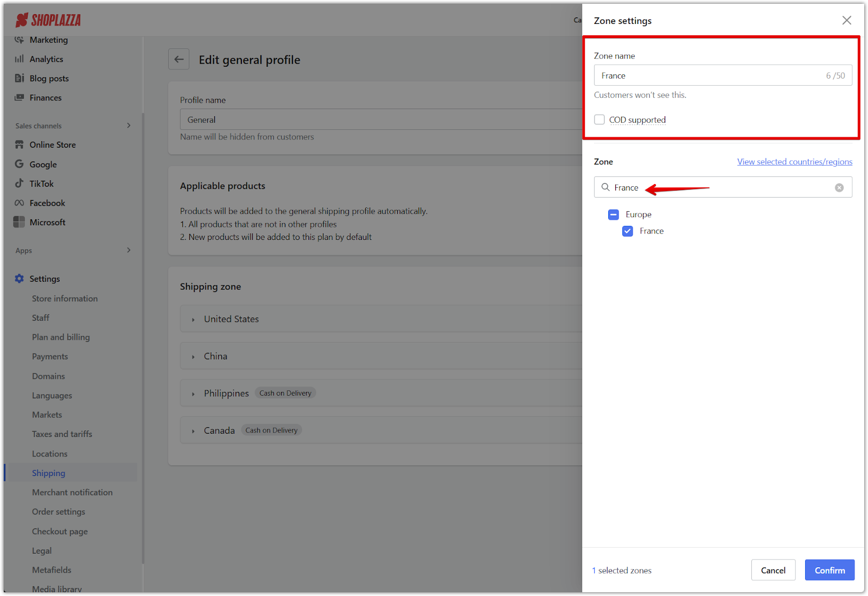868x596 pixels.
Task: Open Store information settings
Action: pyautogui.click(x=65, y=299)
